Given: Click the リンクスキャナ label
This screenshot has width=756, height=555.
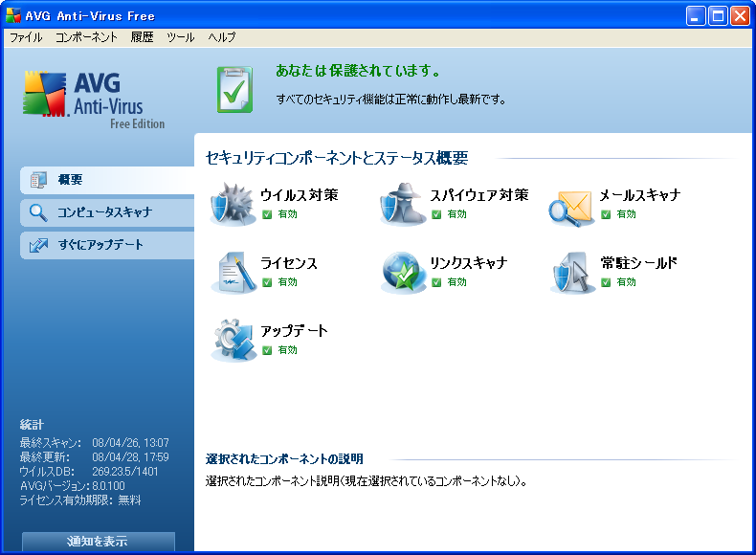Looking at the screenshot, I should pyautogui.click(x=469, y=263).
